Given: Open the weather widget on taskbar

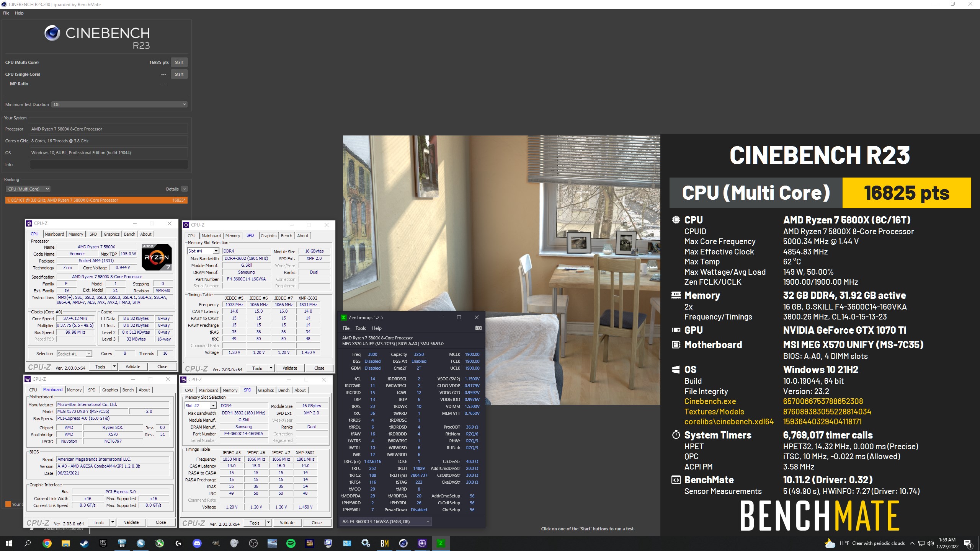Looking at the screenshot, I should [x=864, y=543].
